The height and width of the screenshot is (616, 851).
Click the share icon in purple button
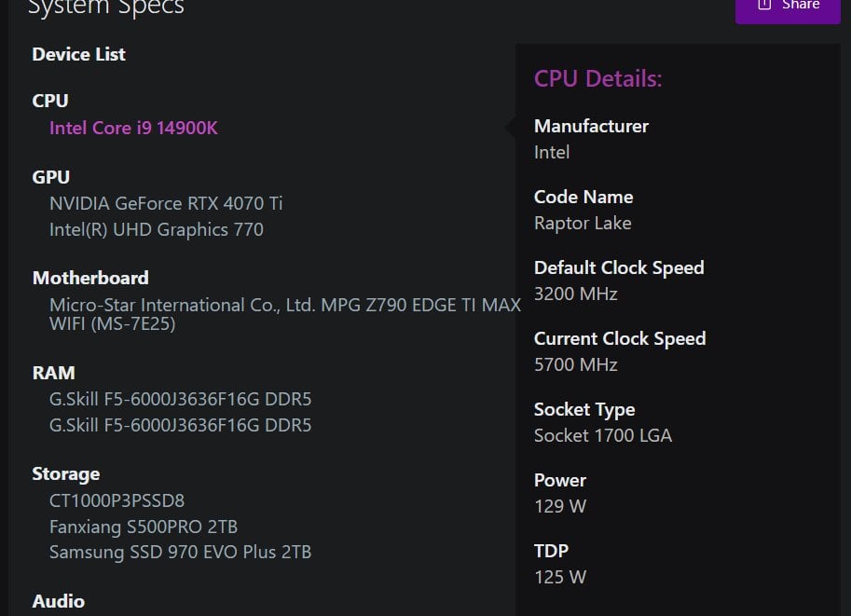(x=764, y=5)
